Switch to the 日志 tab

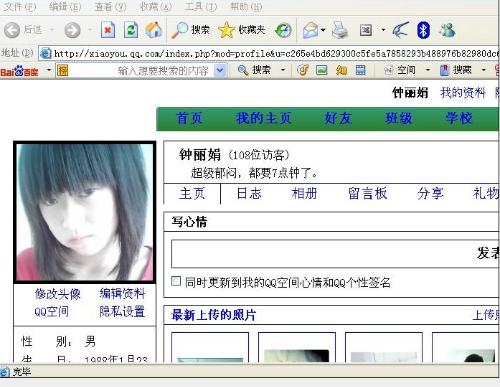(249, 193)
